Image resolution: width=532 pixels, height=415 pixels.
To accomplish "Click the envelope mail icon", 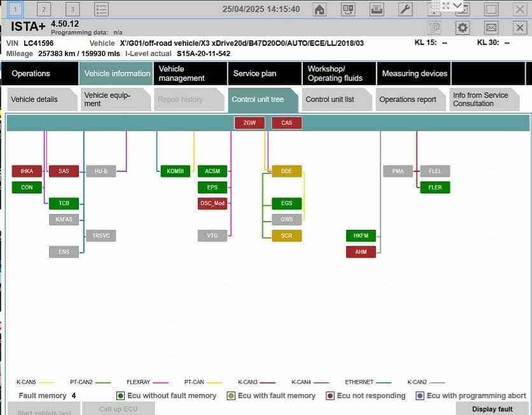I will [x=491, y=27].
